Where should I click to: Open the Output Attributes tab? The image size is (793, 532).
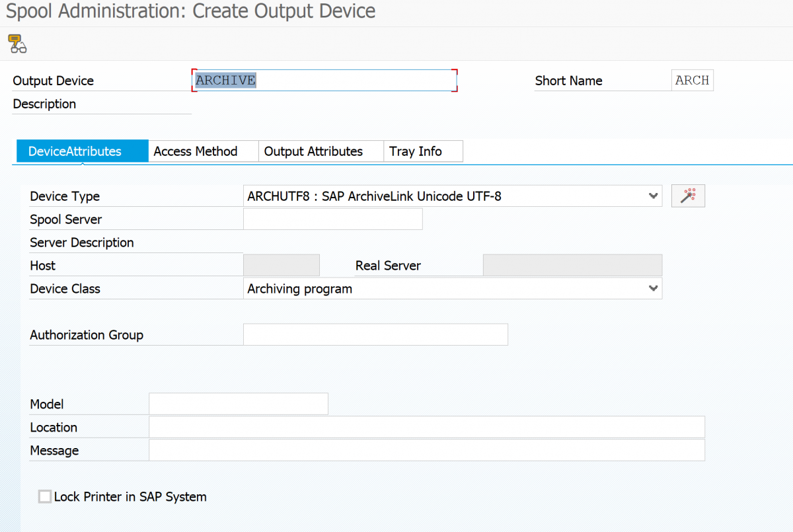click(313, 151)
